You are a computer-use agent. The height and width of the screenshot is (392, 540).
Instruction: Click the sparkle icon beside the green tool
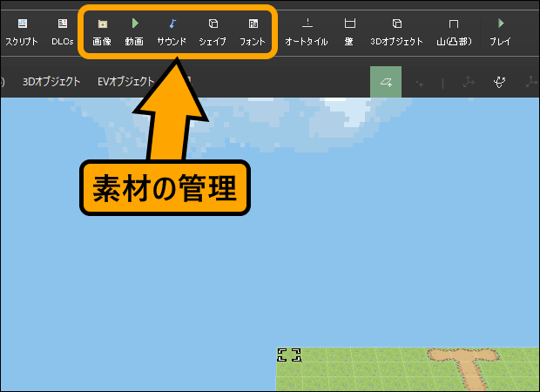(420, 83)
